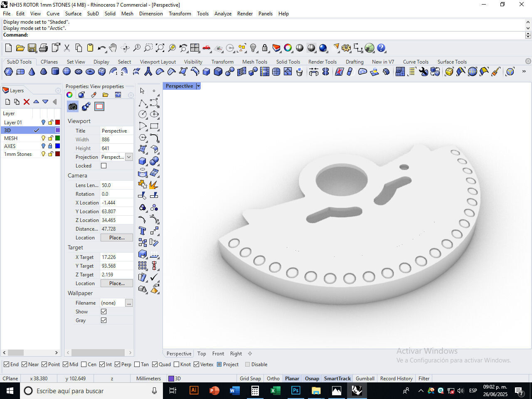This screenshot has width=532, height=399.
Task: Click the Rhino Options gear icon
Action: pos(346,48)
